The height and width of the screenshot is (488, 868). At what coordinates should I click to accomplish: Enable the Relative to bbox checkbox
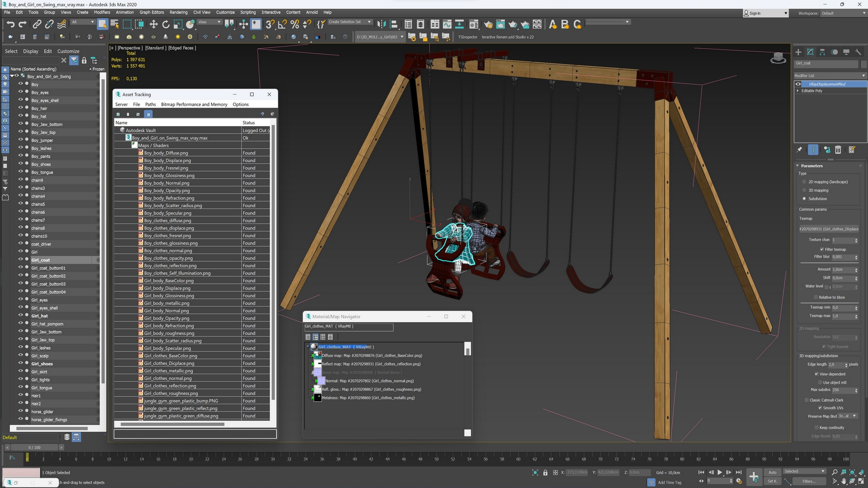(816, 297)
